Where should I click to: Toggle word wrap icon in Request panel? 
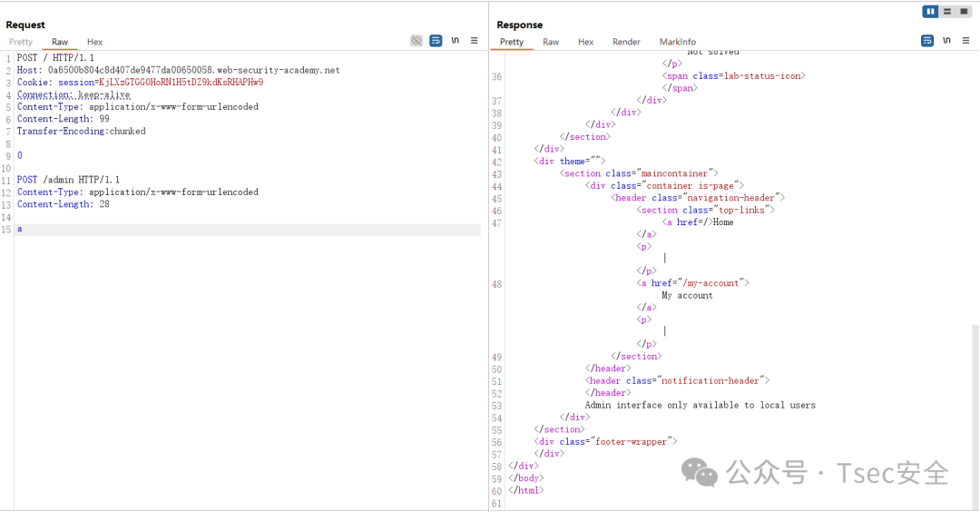(436, 41)
